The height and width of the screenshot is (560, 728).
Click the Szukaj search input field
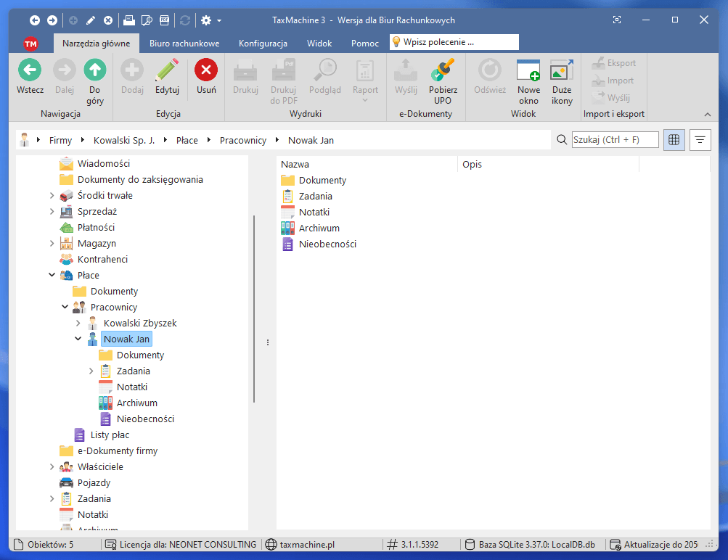(615, 139)
